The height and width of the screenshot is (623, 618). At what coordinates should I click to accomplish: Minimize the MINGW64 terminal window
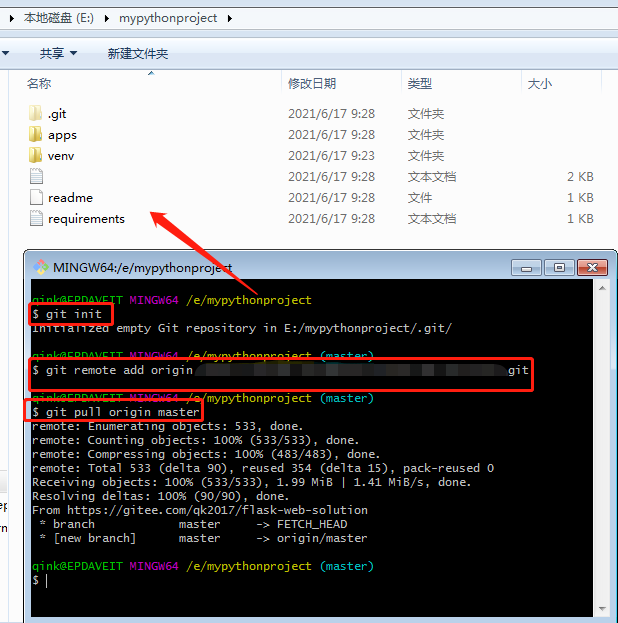pos(526,268)
